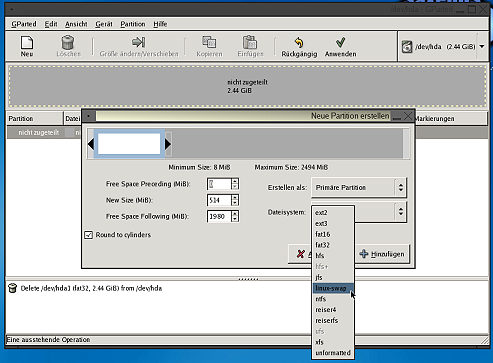Image resolution: width=493 pixels, height=363 pixels.
Task: Open the GParted menu
Action: [24, 24]
